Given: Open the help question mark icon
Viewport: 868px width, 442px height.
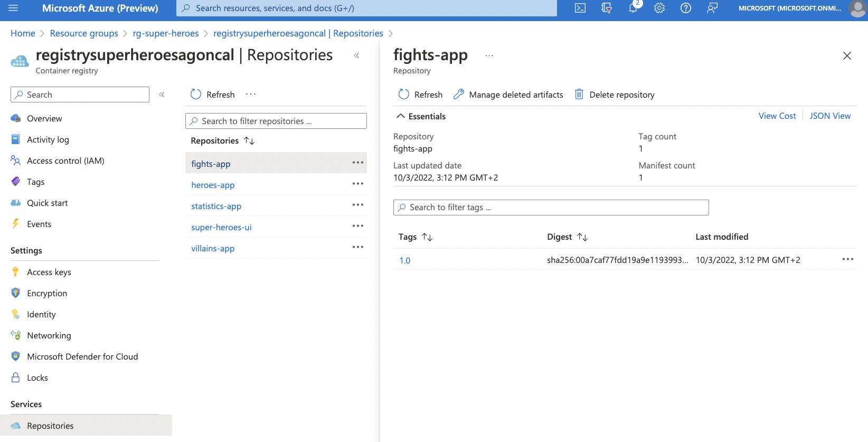Looking at the screenshot, I should (686, 8).
